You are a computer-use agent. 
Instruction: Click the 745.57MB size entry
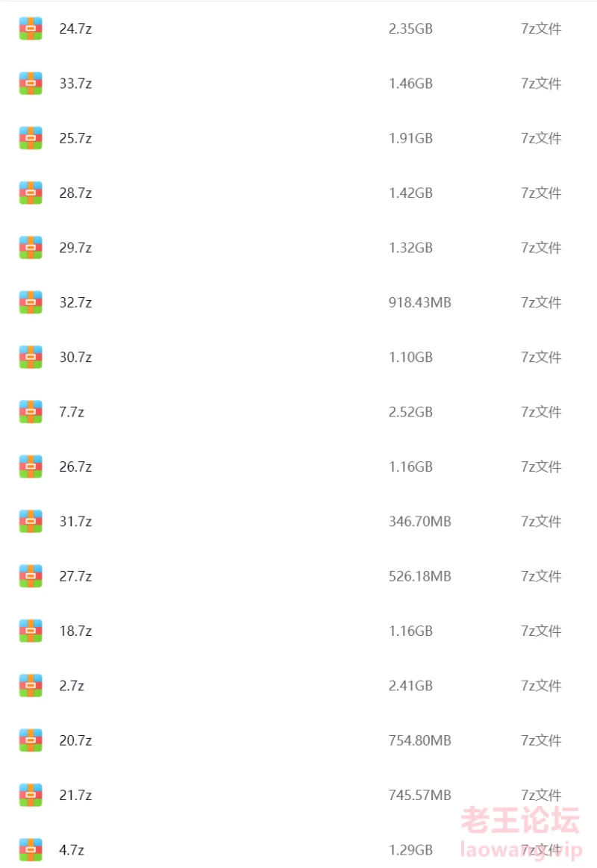click(420, 795)
